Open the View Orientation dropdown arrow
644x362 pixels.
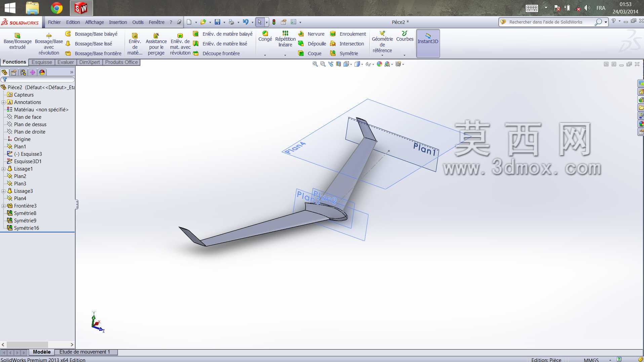pos(351,64)
